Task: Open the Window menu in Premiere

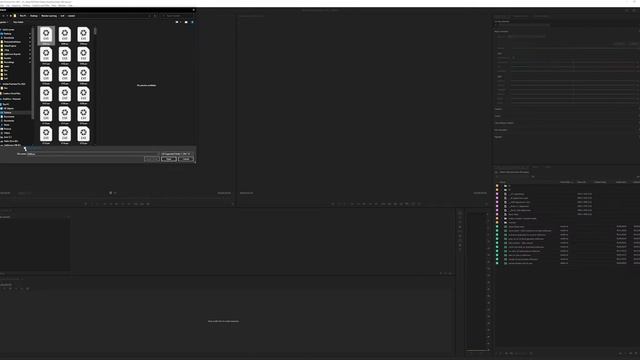Action: (62, 5)
